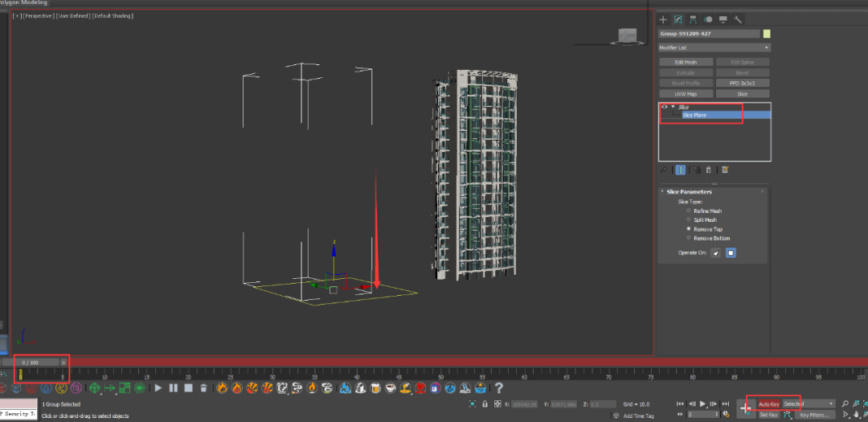This screenshot has width=868, height=422.
Task: Select the Remove Top radio button
Action: coord(689,229)
